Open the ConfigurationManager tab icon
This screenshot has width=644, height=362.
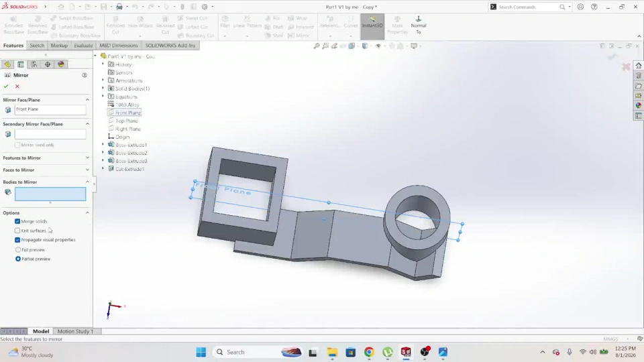(x=34, y=64)
